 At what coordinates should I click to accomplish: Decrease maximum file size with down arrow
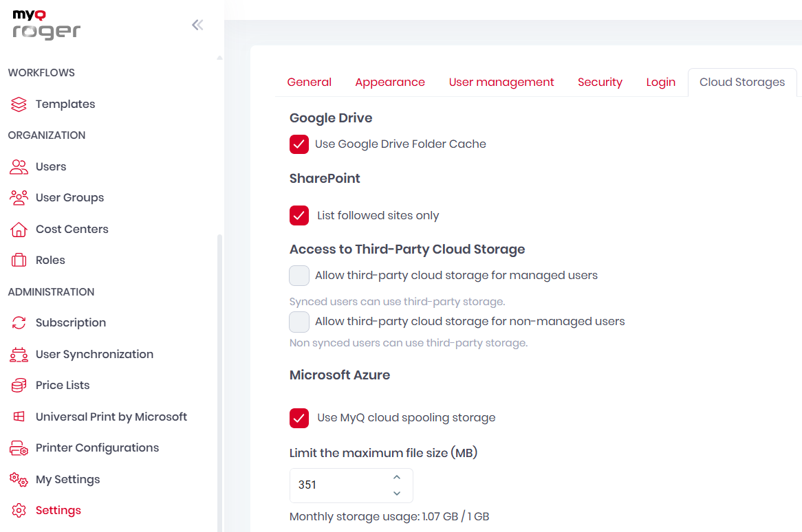coord(397,493)
